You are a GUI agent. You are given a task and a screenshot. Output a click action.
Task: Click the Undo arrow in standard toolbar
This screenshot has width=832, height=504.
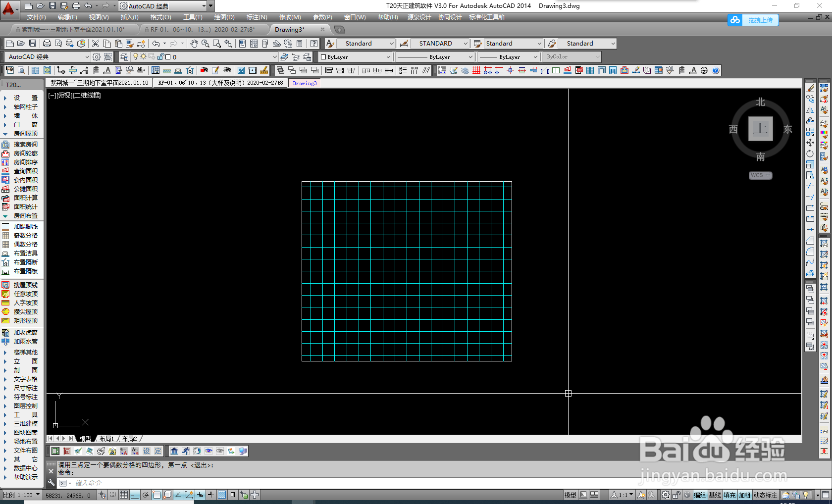[156, 44]
